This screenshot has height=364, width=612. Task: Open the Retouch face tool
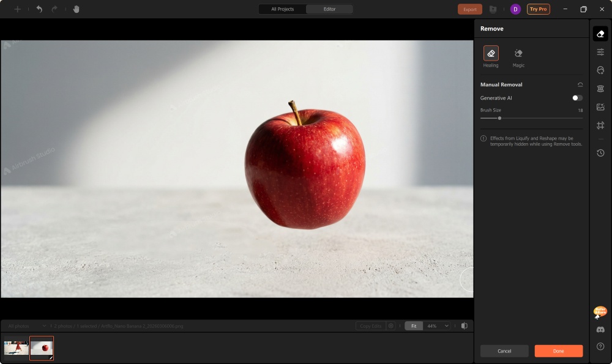[x=599, y=70]
